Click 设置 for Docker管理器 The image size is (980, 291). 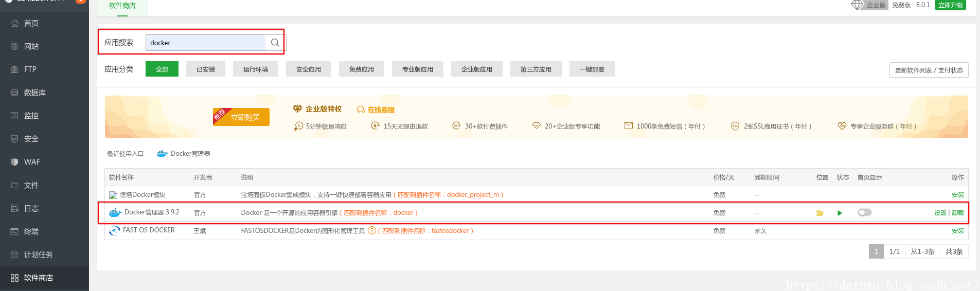[940, 213]
